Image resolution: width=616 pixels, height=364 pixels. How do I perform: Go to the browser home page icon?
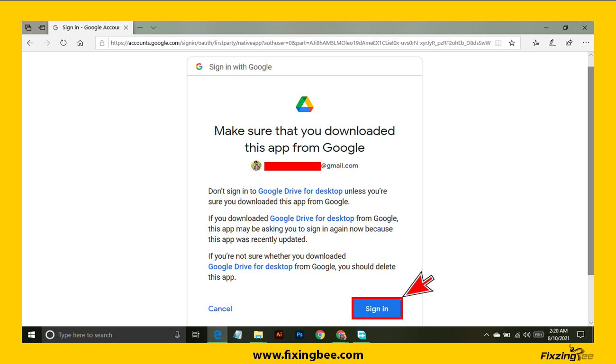80,43
